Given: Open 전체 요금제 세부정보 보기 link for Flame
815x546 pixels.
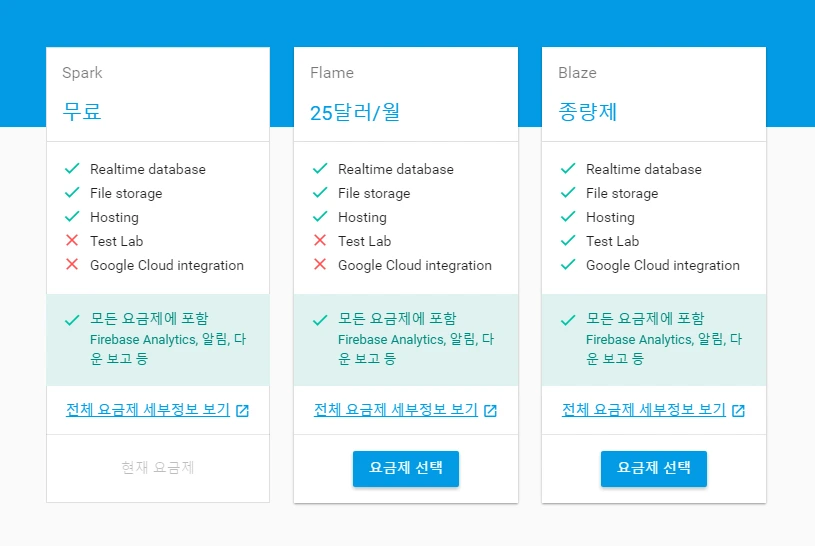Looking at the screenshot, I should click(396, 410).
